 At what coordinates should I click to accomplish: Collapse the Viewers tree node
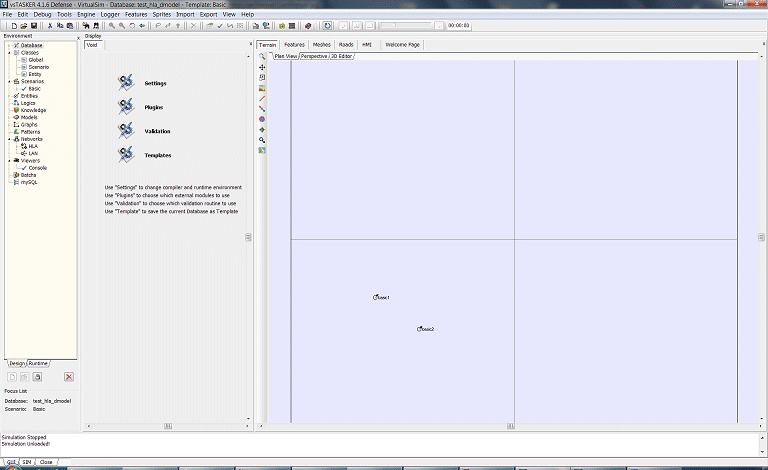[x=9, y=160]
